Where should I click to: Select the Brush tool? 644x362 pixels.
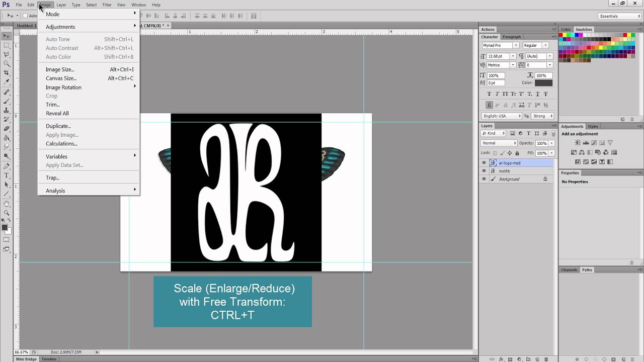click(x=7, y=101)
